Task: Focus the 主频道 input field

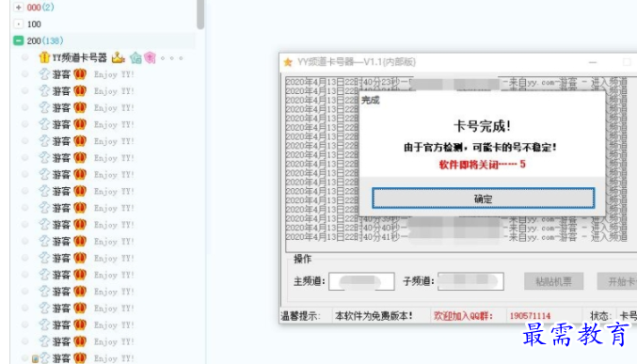Action: click(361, 281)
